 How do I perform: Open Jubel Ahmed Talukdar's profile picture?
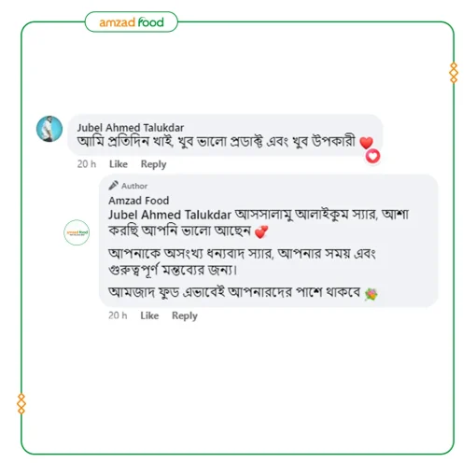pos(49,129)
